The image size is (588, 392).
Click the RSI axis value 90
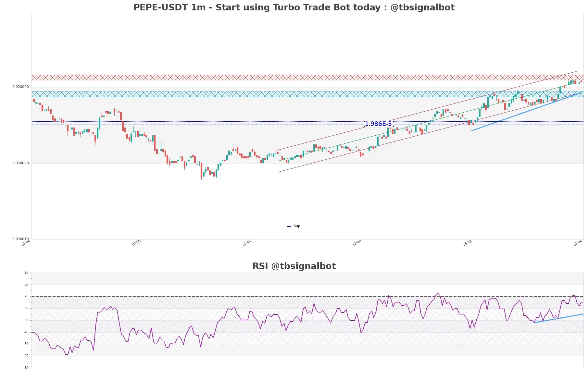[26, 272]
